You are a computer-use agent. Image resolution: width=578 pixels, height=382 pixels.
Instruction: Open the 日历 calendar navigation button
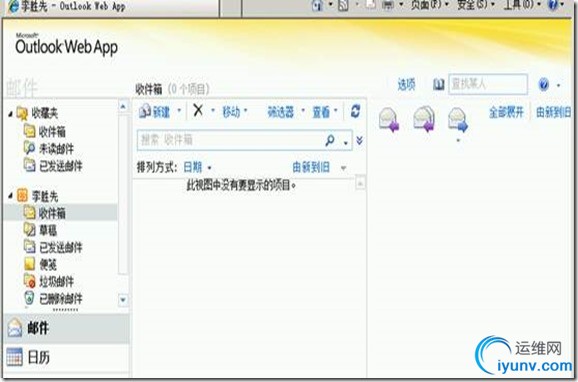[x=66, y=357]
